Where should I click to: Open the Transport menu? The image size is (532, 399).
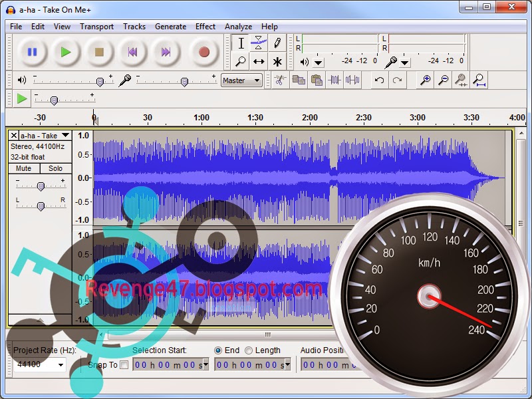click(x=96, y=27)
